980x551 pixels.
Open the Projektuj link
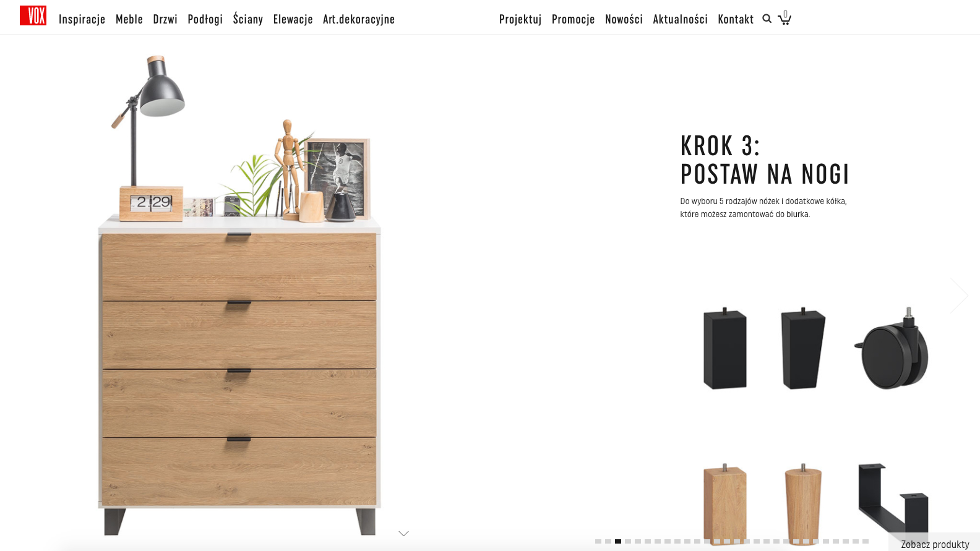(520, 19)
